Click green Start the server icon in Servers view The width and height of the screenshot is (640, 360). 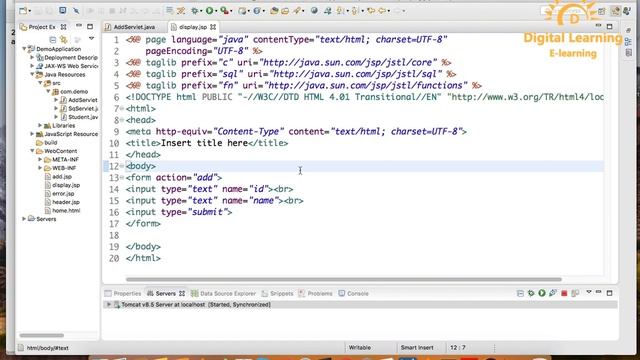tap(542, 293)
